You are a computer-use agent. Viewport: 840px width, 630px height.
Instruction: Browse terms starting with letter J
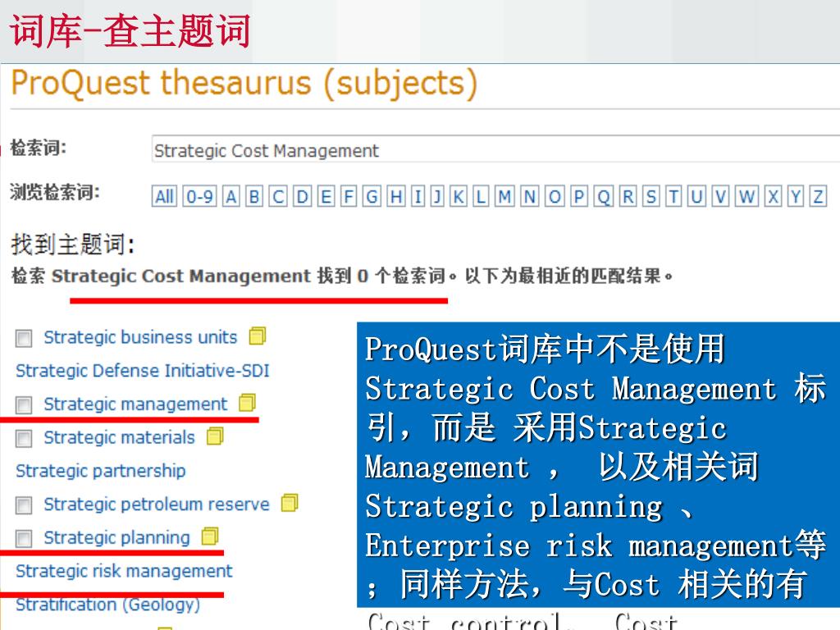click(x=438, y=197)
